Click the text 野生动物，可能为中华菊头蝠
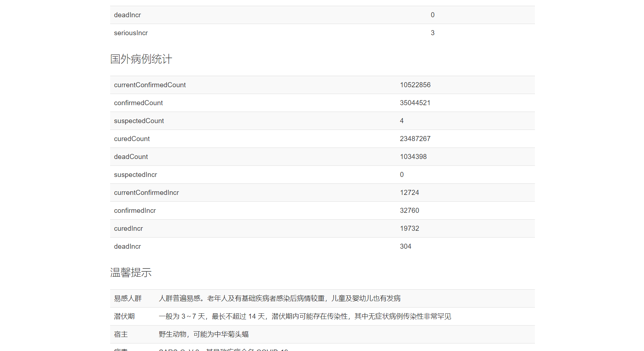This screenshot has width=644, height=351. pos(204,334)
